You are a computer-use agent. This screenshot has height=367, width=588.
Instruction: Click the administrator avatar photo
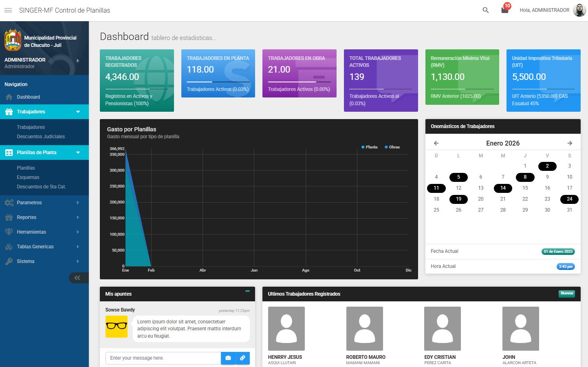click(x=579, y=10)
